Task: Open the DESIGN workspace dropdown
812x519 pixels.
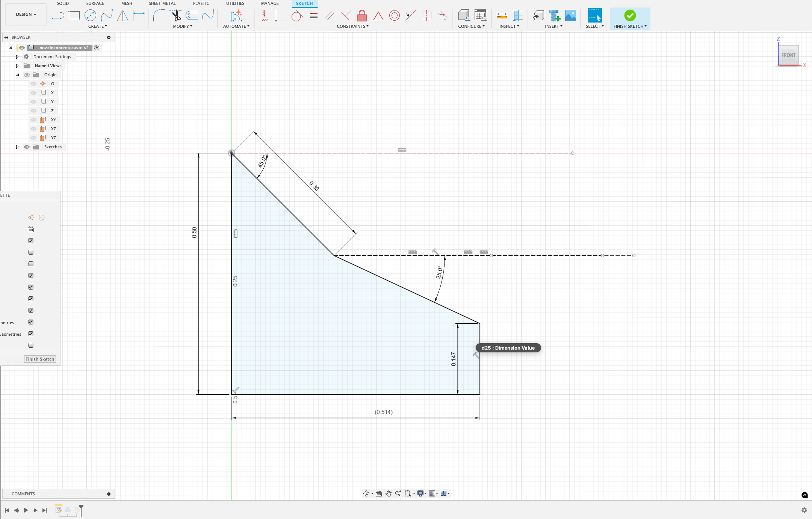Action: point(26,14)
